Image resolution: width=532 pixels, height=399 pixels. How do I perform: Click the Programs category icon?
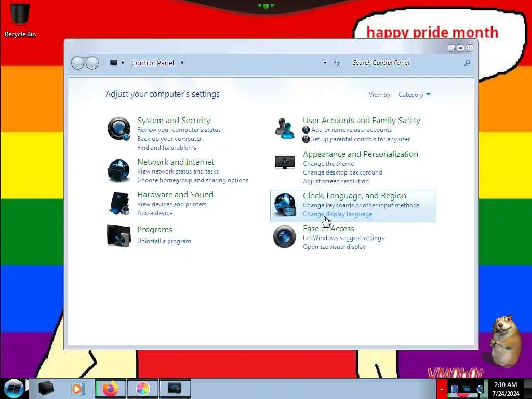[x=118, y=235]
